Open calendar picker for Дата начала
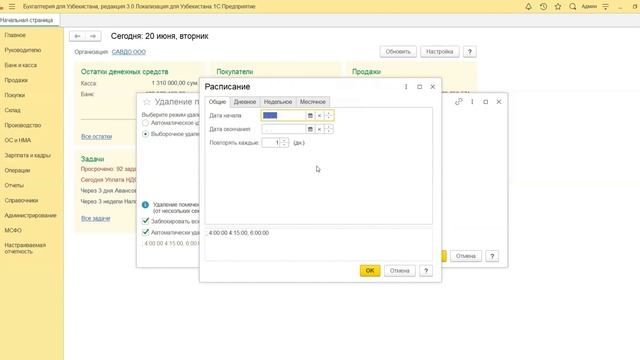The width and height of the screenshot is (640, 360). coord(310,116)
